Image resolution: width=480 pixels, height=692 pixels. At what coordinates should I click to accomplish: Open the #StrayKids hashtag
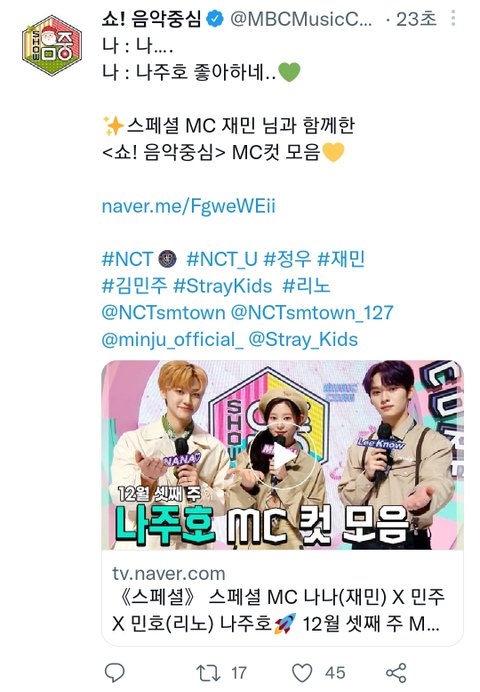tap(223, 286)
